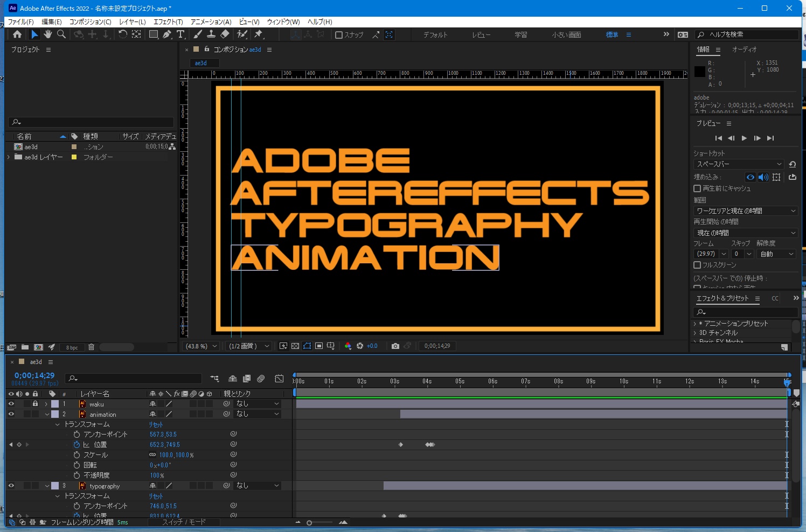The height and width of the screenshot is (532, 806).
Task: Collapse the animation layer's トランスフォーム group
Action: (58, 424)
